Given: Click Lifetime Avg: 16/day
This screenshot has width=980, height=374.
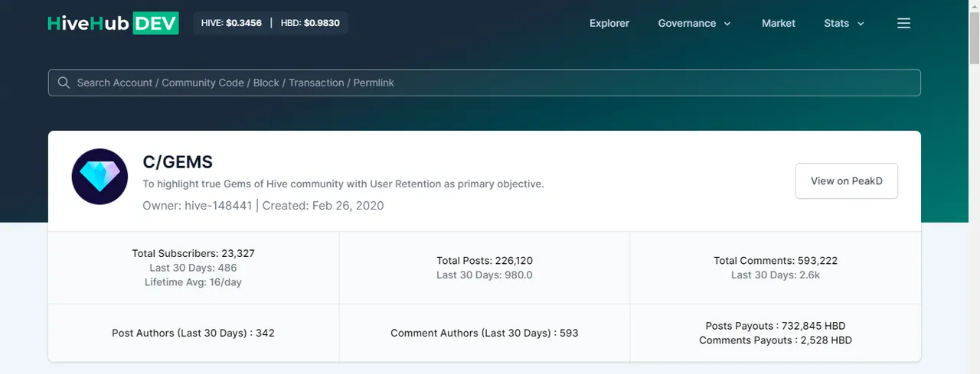Looking at the screenshot, I should (x=193, y=282).
